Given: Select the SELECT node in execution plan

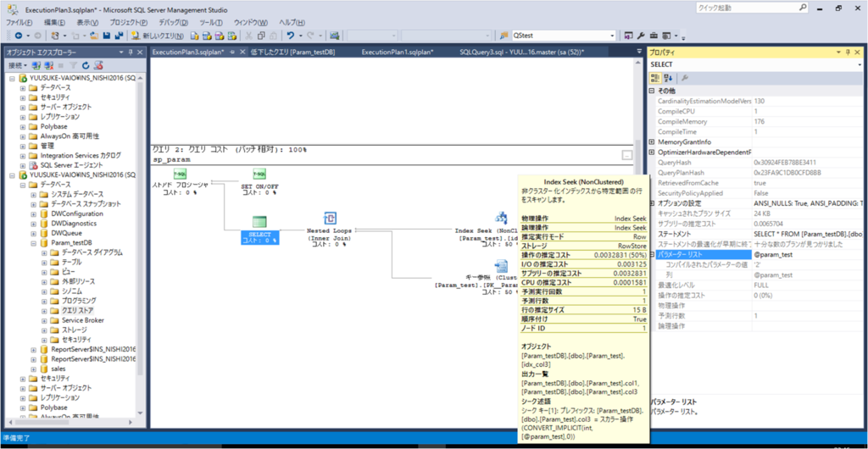Looking at the screenshot, I should (x=260, y=230).
